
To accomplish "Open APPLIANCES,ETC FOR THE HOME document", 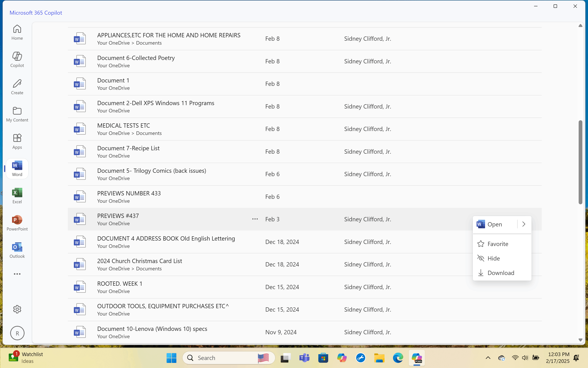I will pos(169,35).
